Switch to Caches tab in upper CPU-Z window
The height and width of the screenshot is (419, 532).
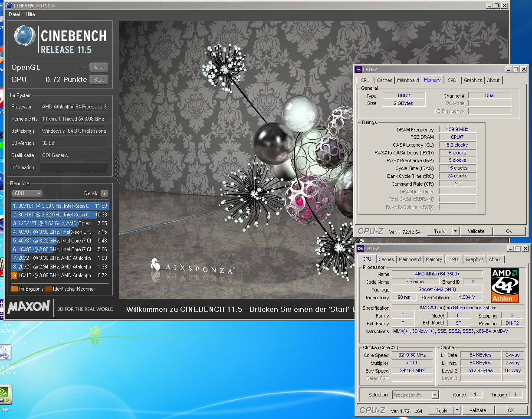tap(384, 80)
